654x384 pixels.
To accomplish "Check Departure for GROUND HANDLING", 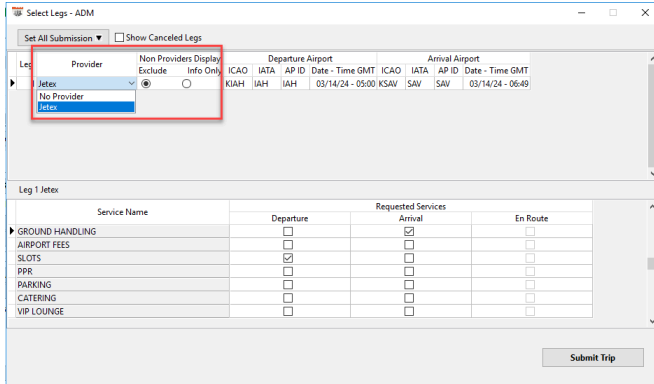I will tap(288, 231).
